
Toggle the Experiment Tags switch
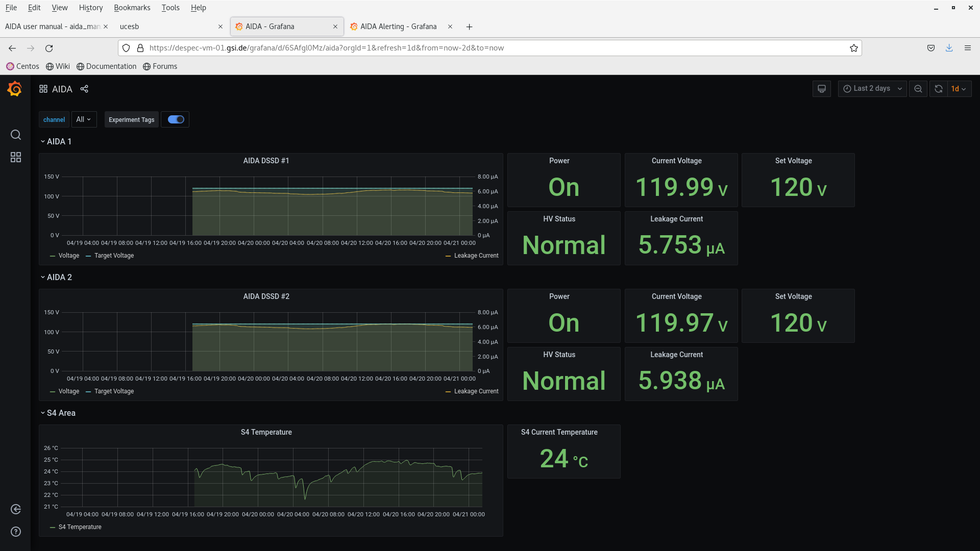click(176, 119)
